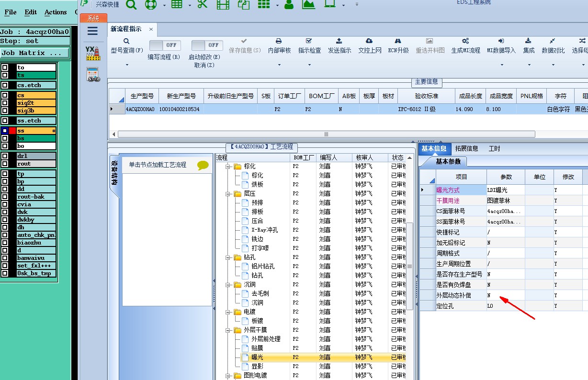
Task: Collapse the 层压 tree folder
Action: pyautogui.click(x=228, y=194)
